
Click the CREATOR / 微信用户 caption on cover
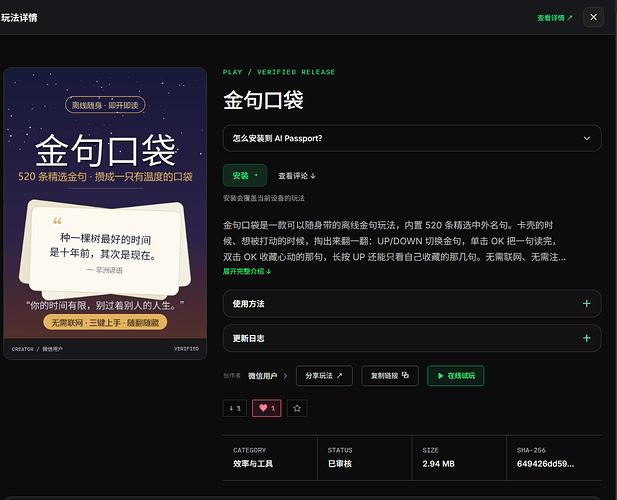(x=37, y=349)
